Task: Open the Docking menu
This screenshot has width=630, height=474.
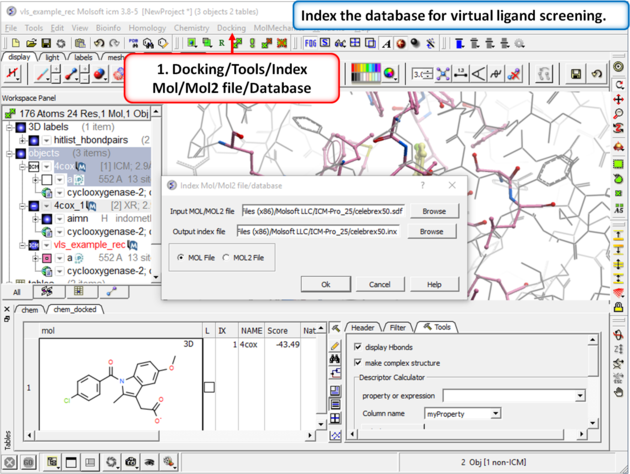Action: click(231, 29)
